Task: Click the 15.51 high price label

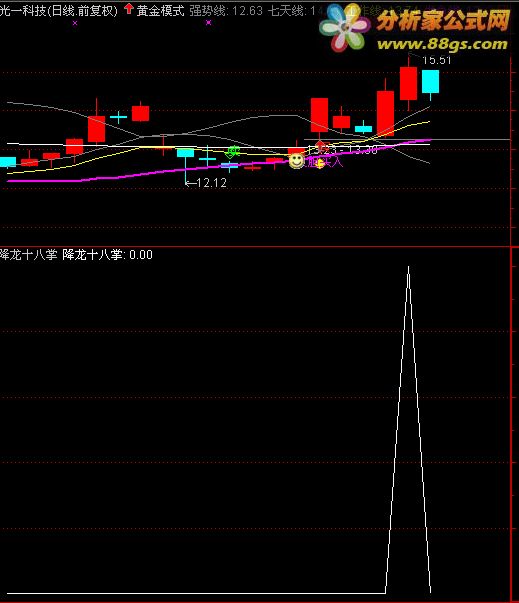Action: [437, 60]
